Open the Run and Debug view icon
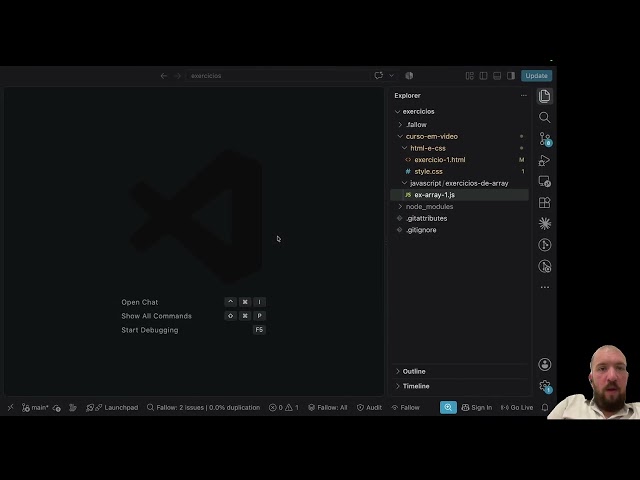Screen dimensions: 640x480 [544, 160]
